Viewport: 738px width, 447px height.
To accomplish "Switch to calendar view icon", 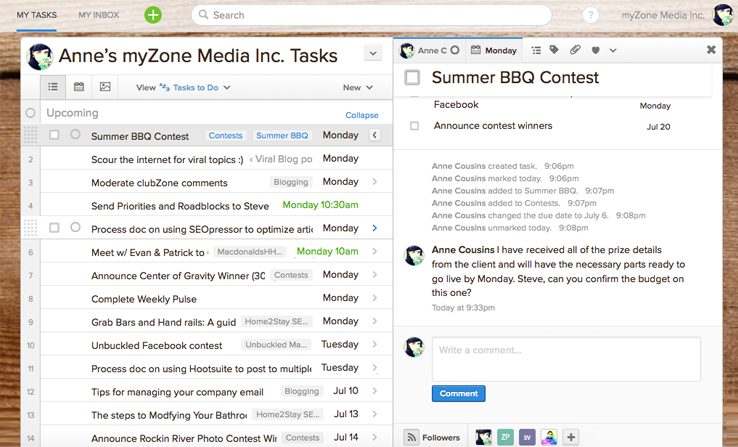I will [x=79, y=87].
